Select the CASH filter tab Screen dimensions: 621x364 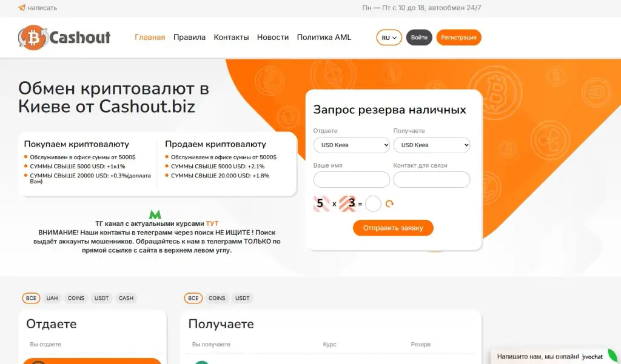pos(126,298)
